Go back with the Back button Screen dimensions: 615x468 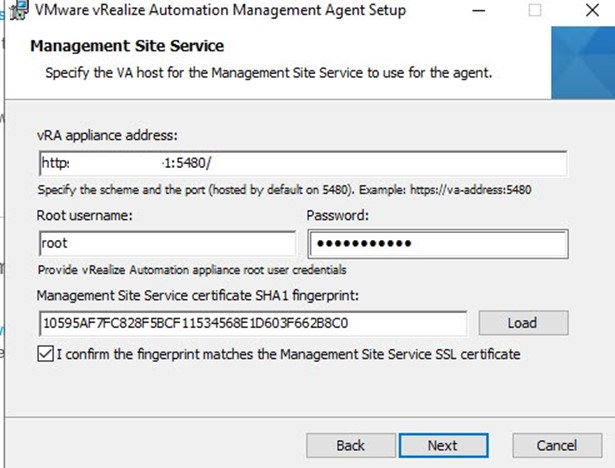pos(351,445)
